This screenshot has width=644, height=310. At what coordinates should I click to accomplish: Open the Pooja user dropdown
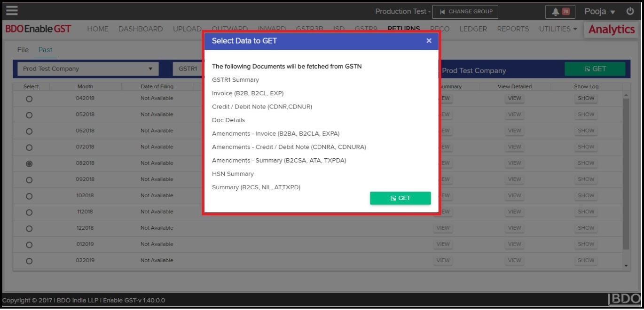pyautogui.click(x=600, y=12)
